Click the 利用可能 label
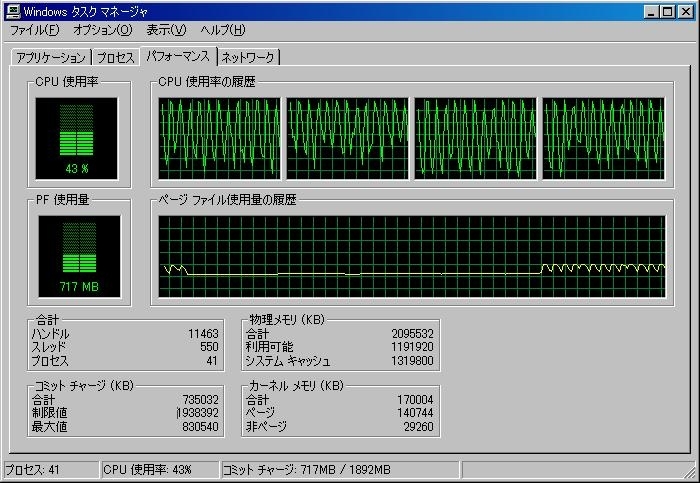This screenshot has width=700, height=483. 269,347
